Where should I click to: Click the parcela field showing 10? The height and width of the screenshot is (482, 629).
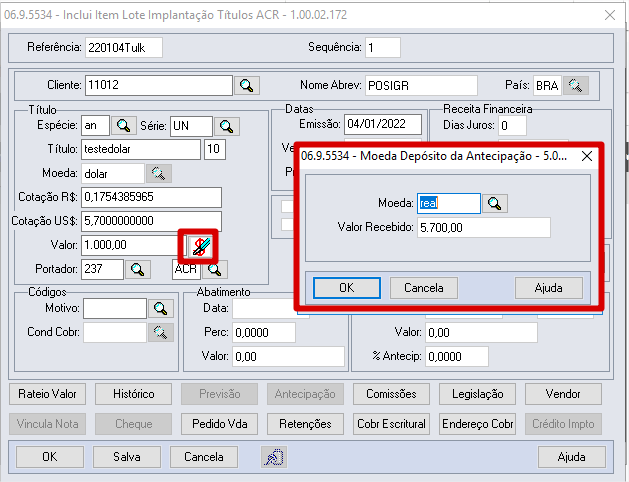215,150
